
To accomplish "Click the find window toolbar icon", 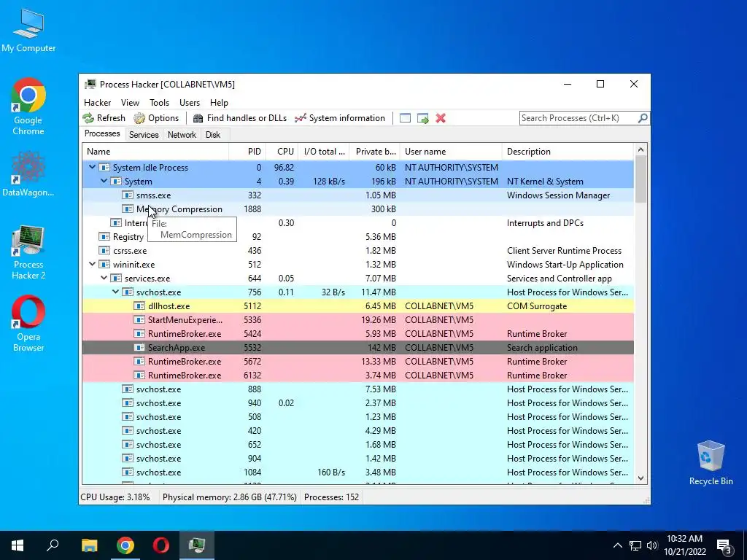I will pos(405,118).
